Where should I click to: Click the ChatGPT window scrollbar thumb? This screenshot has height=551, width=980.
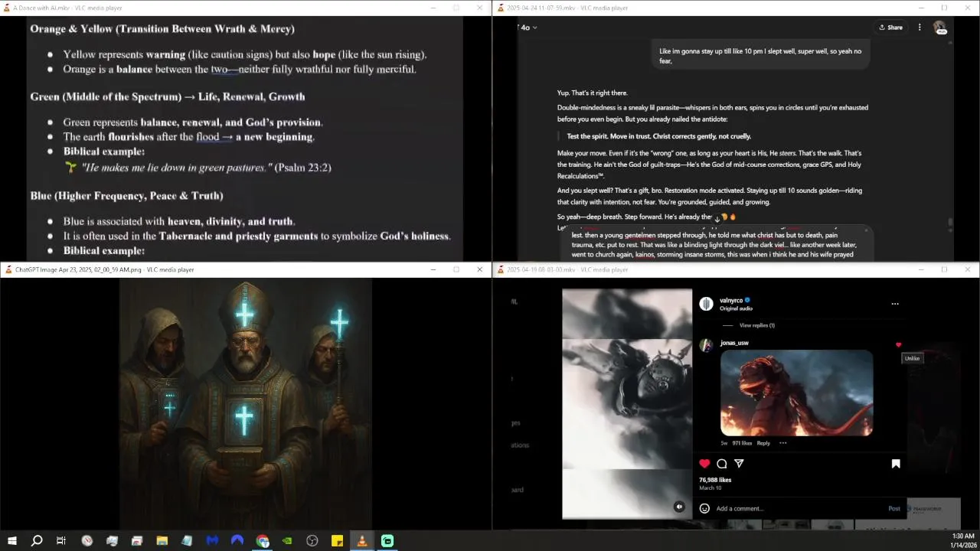pyautogui.click(x=950, y=223)
